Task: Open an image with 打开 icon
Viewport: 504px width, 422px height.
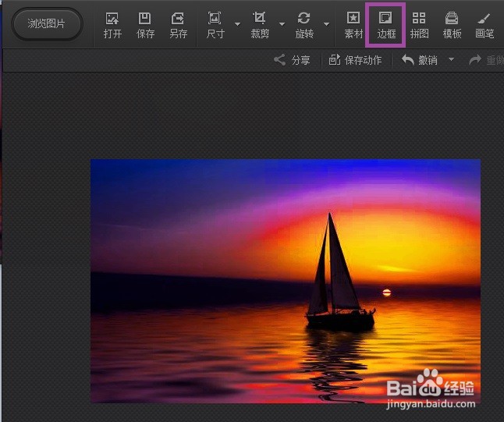Action: 112,26
